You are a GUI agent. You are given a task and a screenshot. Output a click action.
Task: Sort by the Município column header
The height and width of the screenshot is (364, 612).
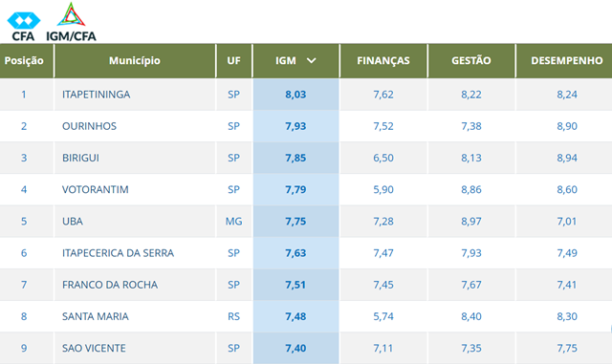(135, 60)
